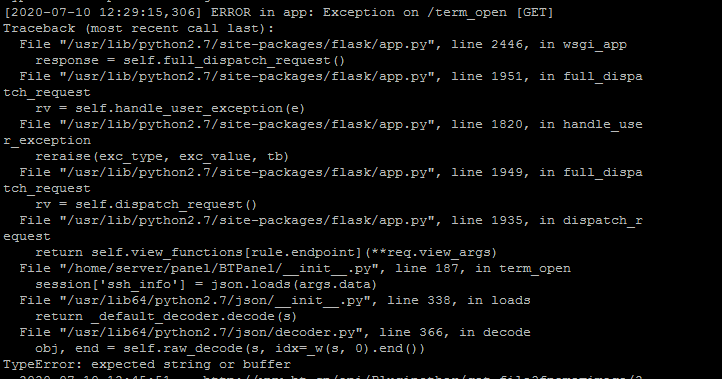The width and height of the screenshot is (722, 379).
Task: Click 'rv = self.handle_user_exception(e)' line
Action: click(170, 109)
